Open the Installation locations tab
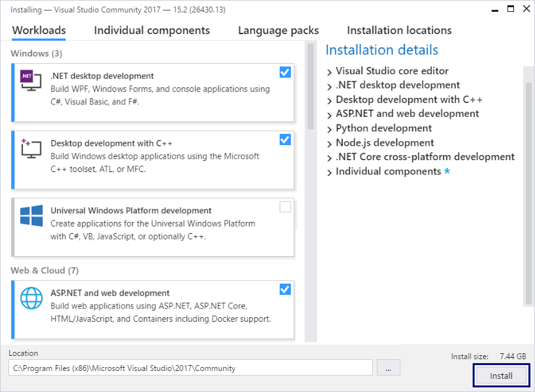Image resolution: width=535 pixels, height=392 pixels. click(x=399, y=30)
